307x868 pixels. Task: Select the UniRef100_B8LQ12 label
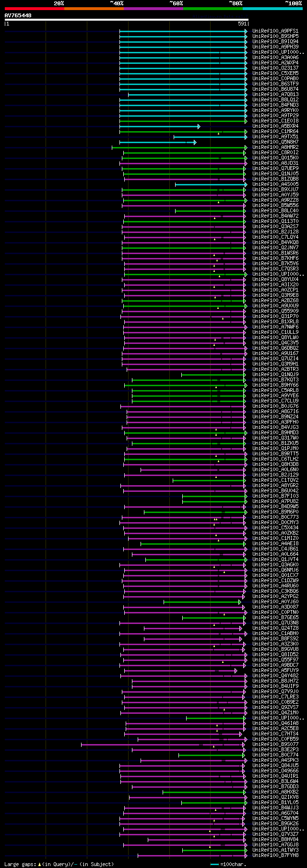275,99
